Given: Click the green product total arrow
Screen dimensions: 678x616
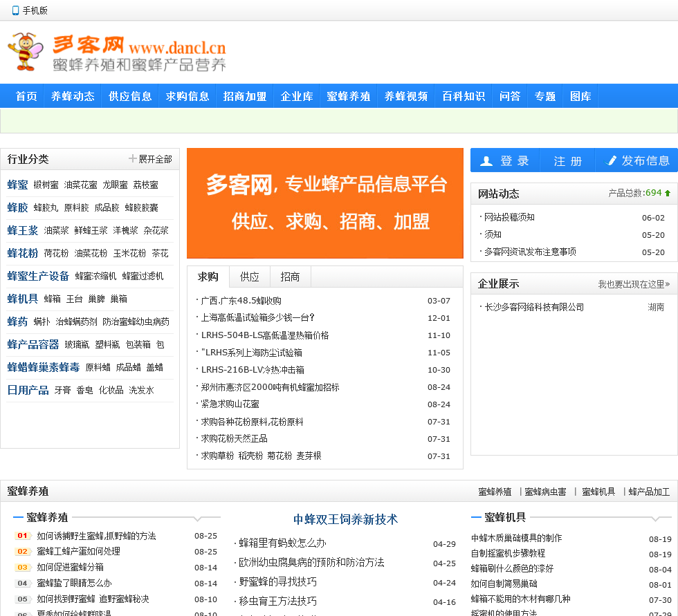Looking at the screenshot, I should (668, 193).
